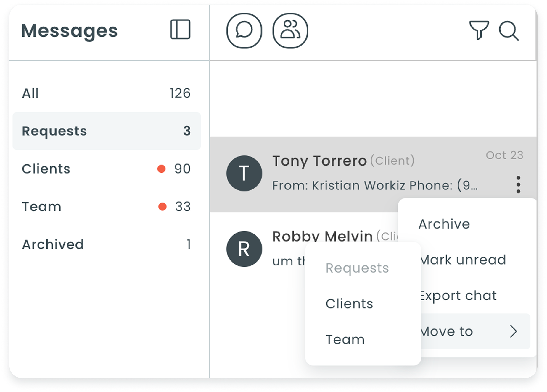The width and height of the screenshot is (547, 392).
Task: Select Archive from the context menu
Action: pos(444,223)
